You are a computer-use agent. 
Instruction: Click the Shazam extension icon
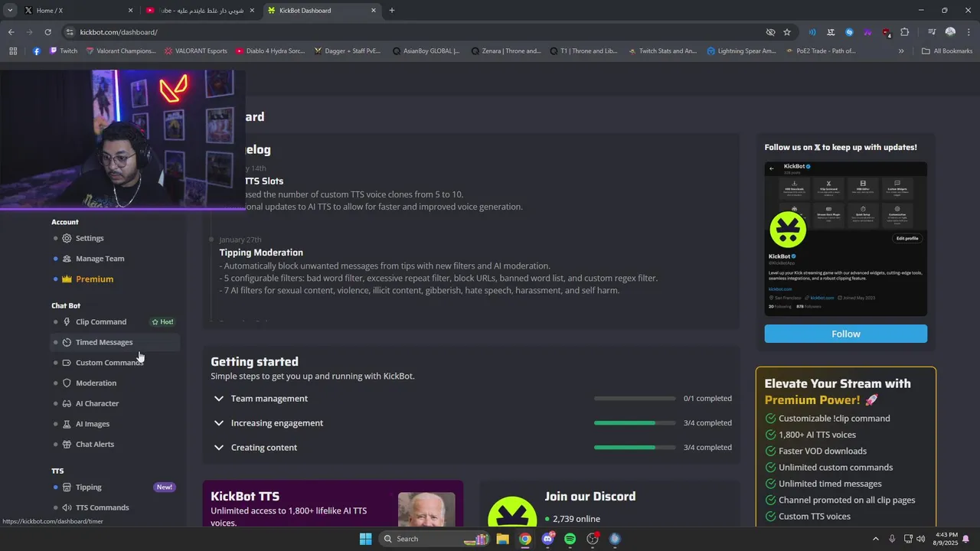click(849, 32)
